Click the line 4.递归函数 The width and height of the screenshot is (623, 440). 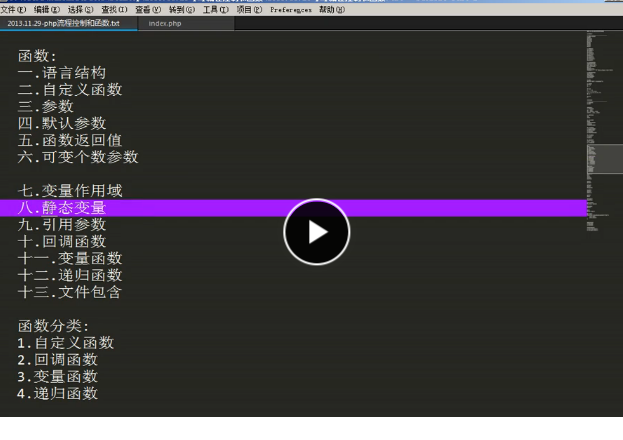click(58, 394)
